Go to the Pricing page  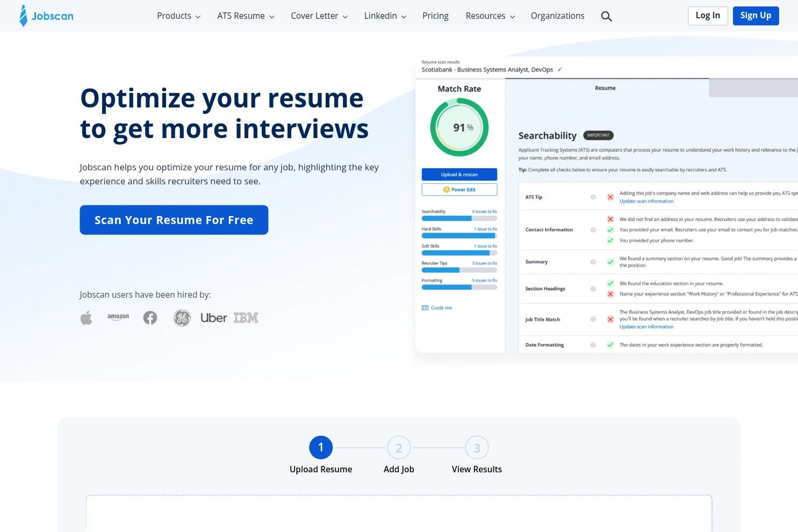click(435, 16)
